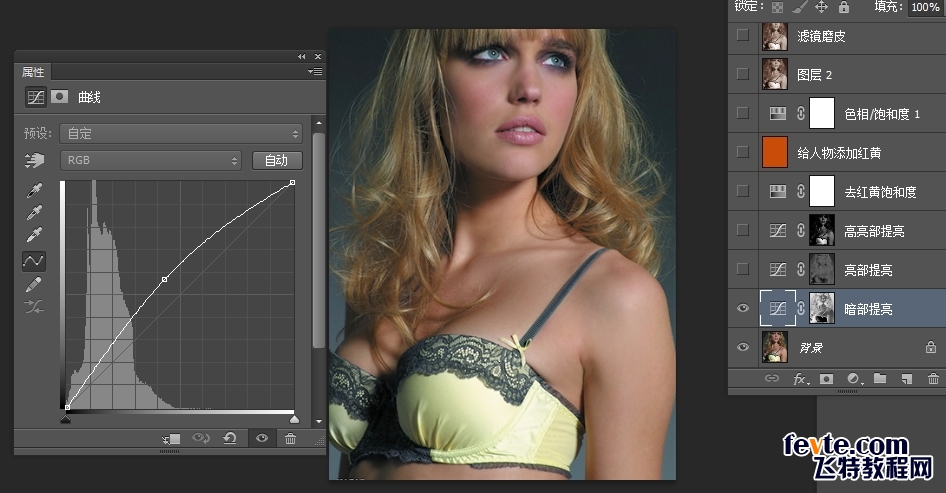Screen dimensions: 946x493
Task: Open the Properties panel flyout menu
Action: click(x=315, y=71)
